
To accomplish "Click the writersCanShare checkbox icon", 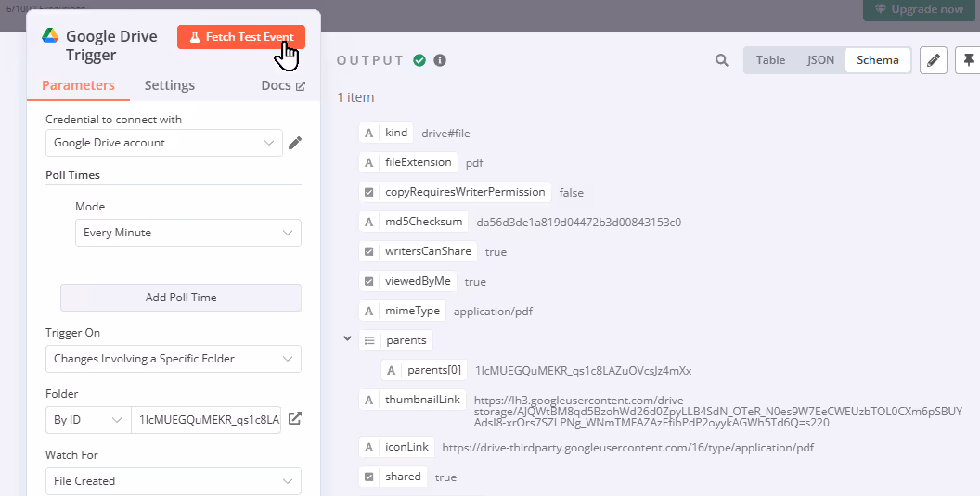I will point(368,251).
